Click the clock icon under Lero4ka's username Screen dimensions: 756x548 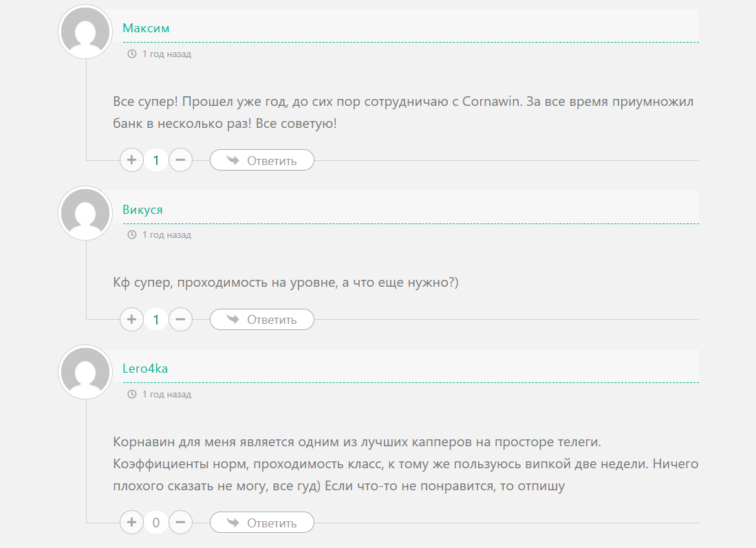[131, 394]
